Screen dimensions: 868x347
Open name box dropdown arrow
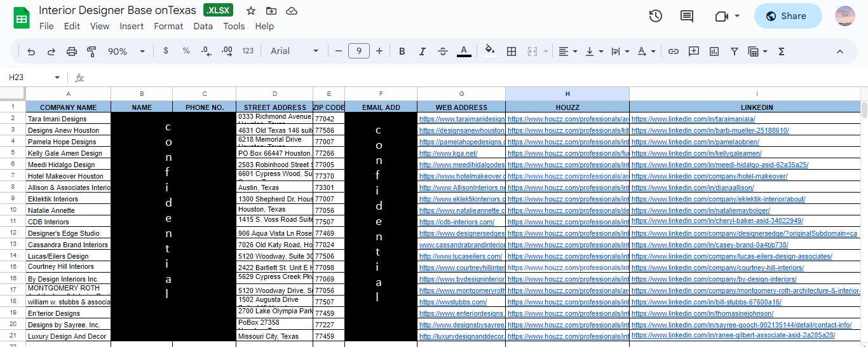pyautogui.click(x=57, y=78)
